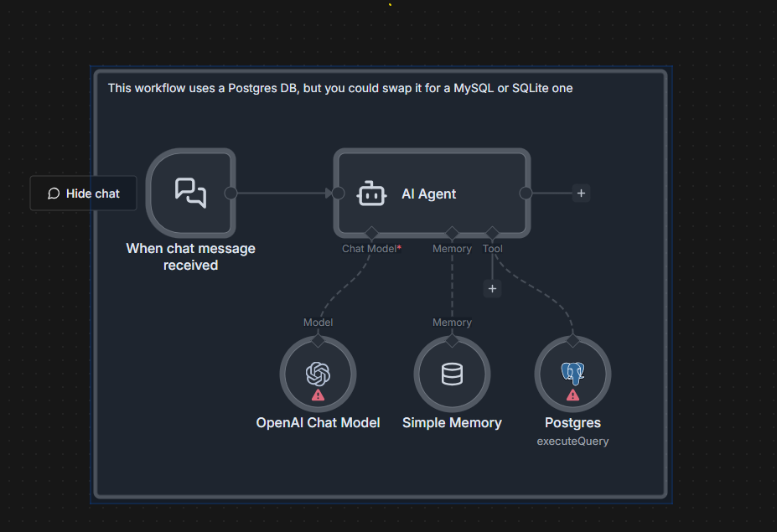Click the Simple Memory node label

tap(452, 422)
